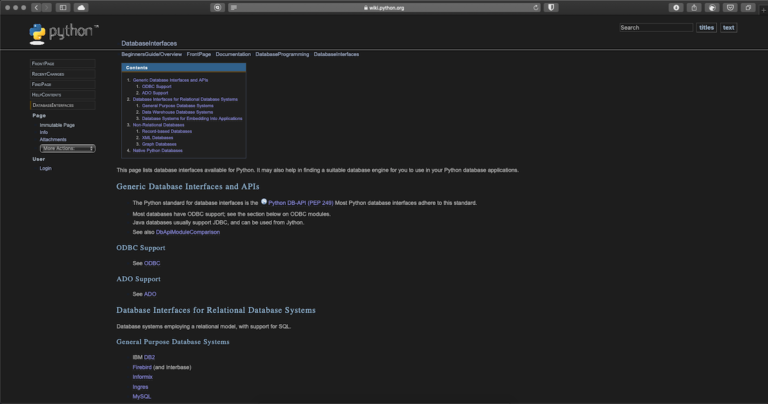Jump to Record-based Databases in Contents
This screenshot has width=768, height=404.
tap(167, 131)
